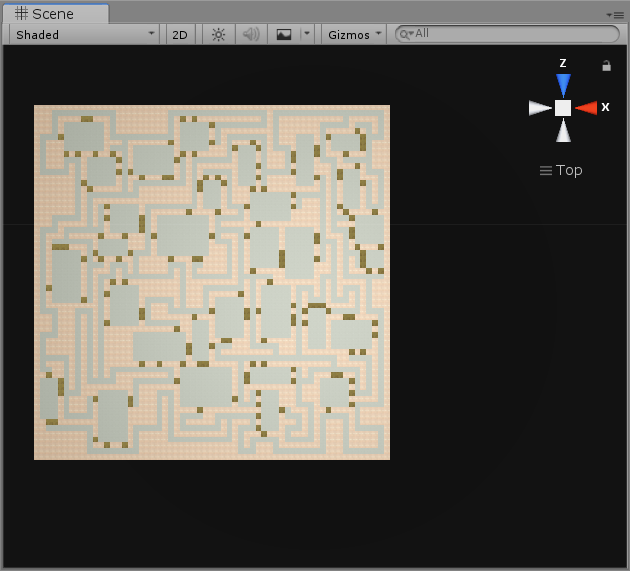
Task: Open the Scene panel options menu
Action: 616,15
